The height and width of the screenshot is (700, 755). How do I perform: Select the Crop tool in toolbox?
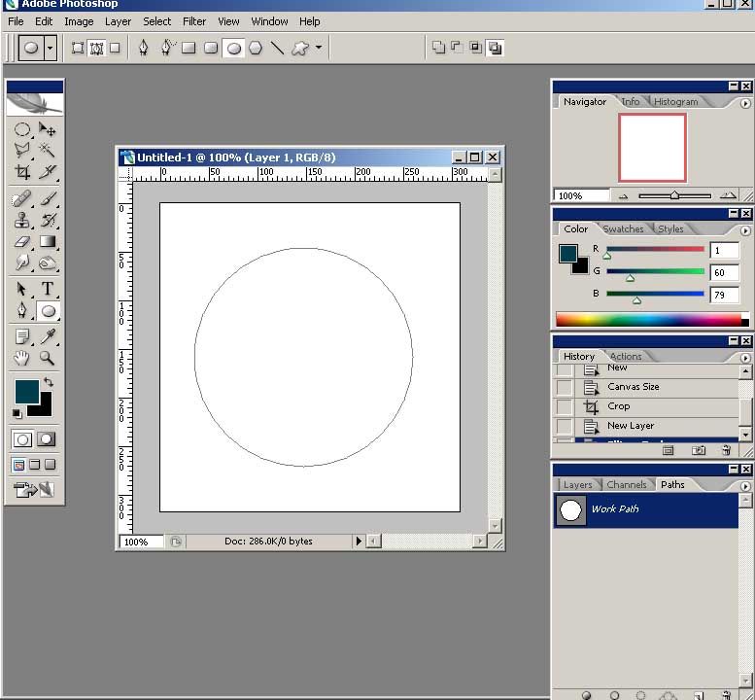click(x=22, y=172)
